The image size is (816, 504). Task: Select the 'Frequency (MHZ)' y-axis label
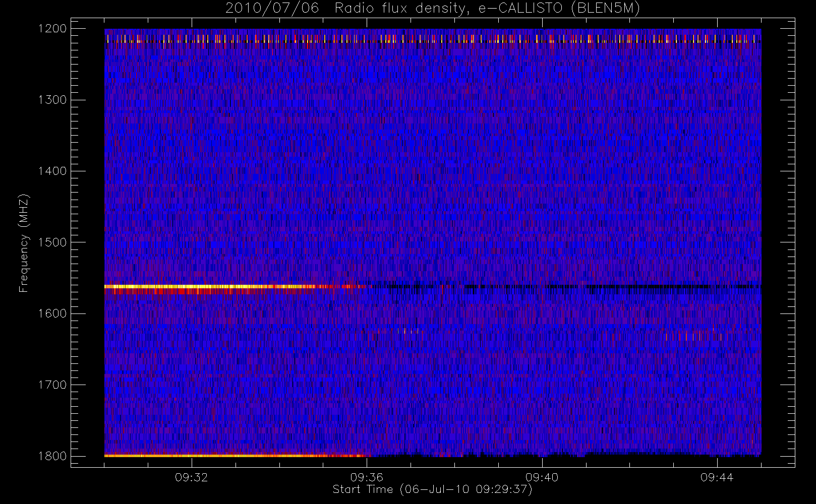(x=24, y=243)
